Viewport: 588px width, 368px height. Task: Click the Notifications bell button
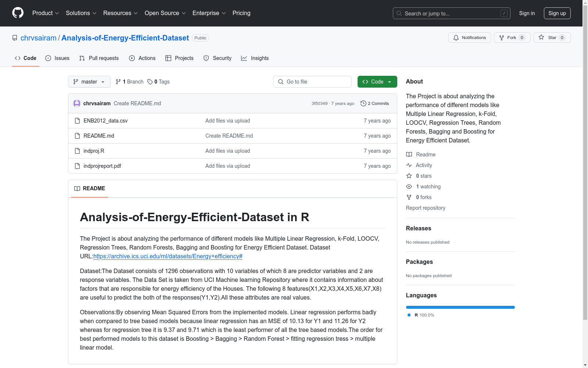coord(470,38)
